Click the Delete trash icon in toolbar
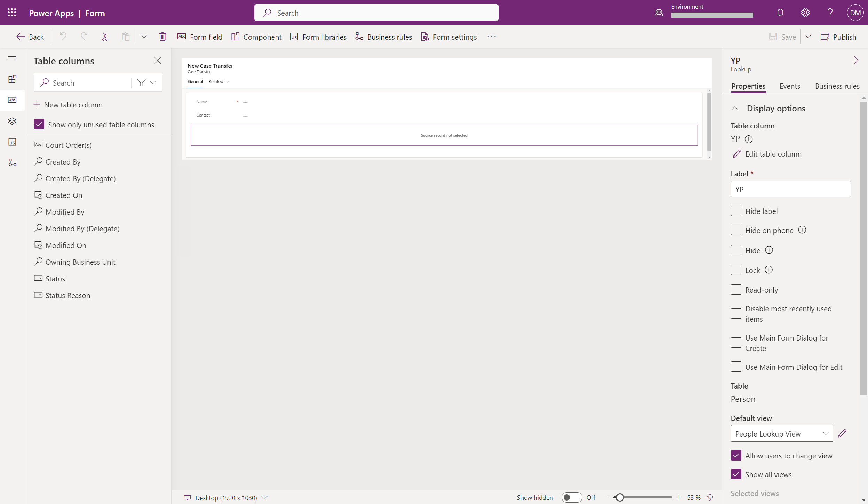The image size is (868, 504). (162, 37)
